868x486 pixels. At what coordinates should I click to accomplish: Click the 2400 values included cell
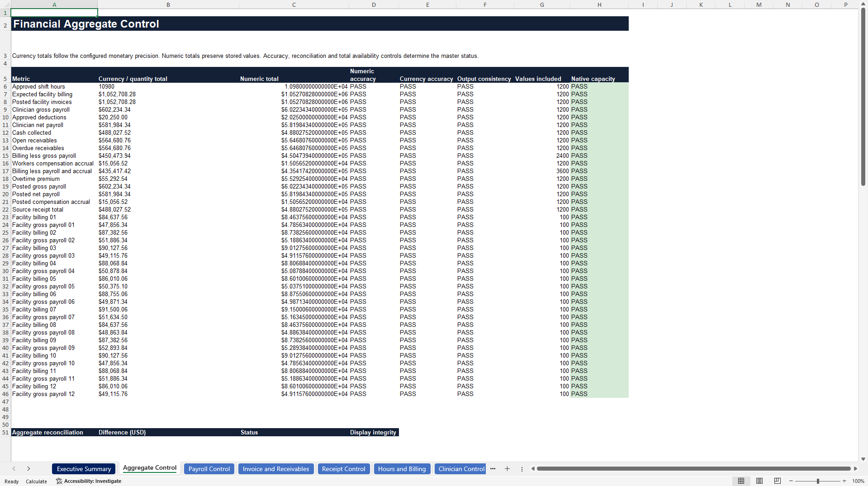pos(542,156)
